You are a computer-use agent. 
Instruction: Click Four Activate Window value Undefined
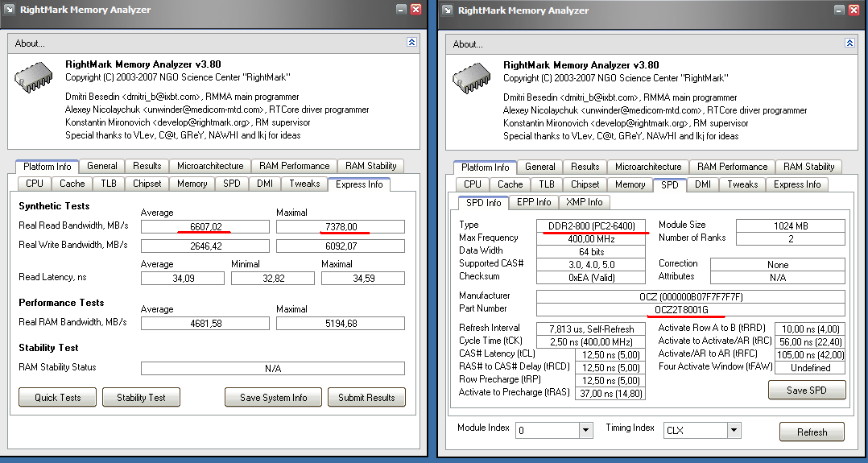click(810, 368)
